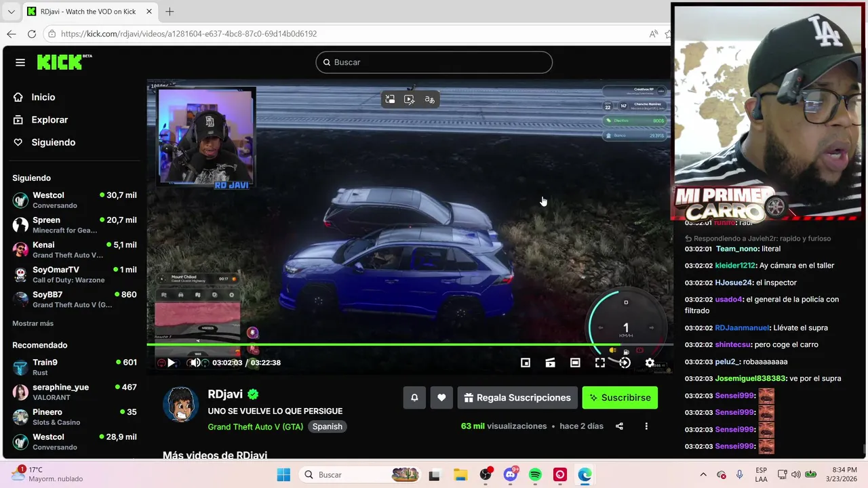
Task: Reload the page with the refresh icon
Action: (32, 34)
